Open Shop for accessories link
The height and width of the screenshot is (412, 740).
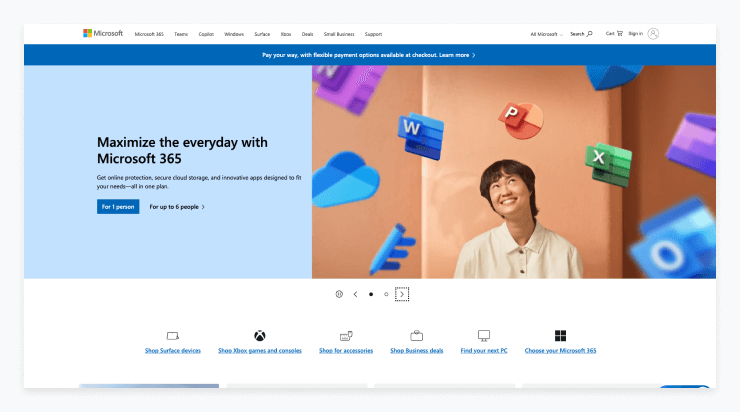[346, 351]
